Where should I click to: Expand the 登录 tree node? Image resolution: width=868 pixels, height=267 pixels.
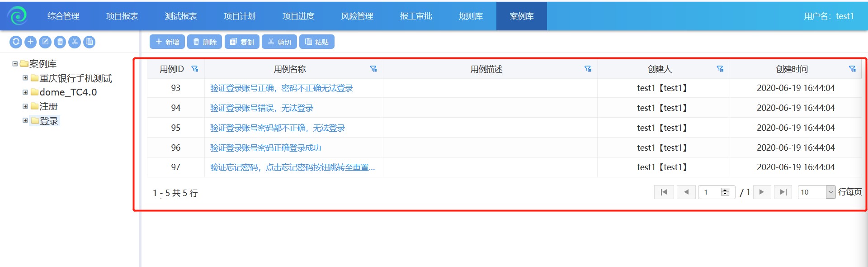[25, 120]
